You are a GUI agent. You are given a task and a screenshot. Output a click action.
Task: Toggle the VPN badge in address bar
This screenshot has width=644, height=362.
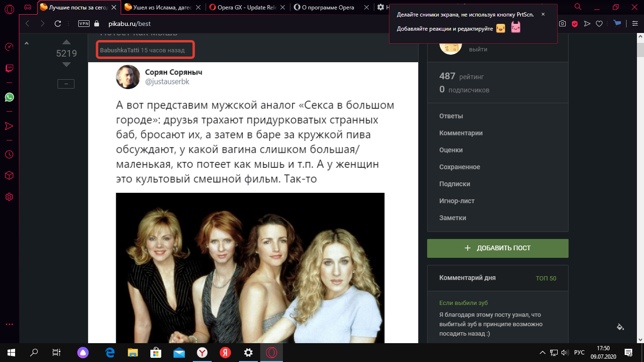click(x=83, y=24)
